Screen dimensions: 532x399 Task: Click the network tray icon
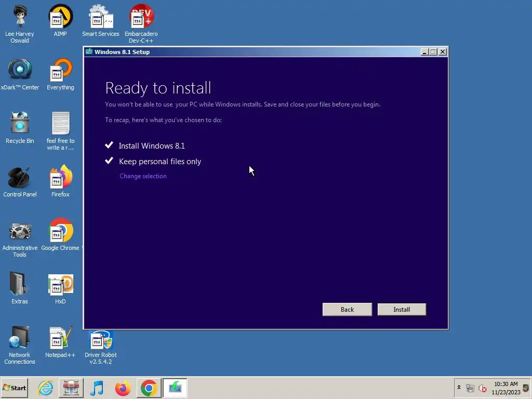coord(470,388)
